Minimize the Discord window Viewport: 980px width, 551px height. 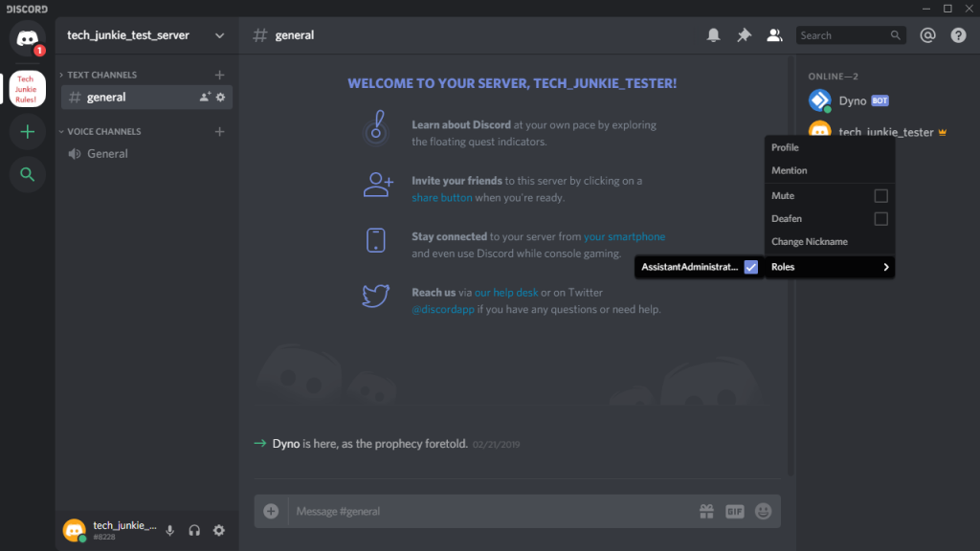(926, 8)
